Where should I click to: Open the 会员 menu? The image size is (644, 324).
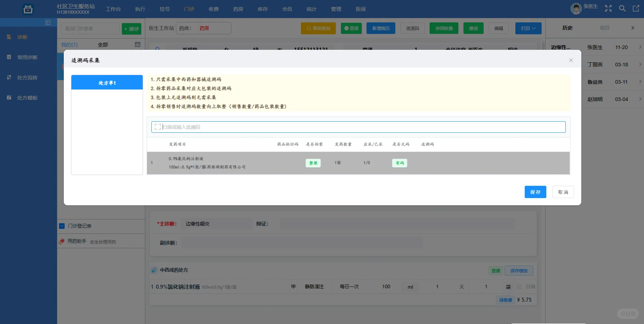click(x=287, y=9)
